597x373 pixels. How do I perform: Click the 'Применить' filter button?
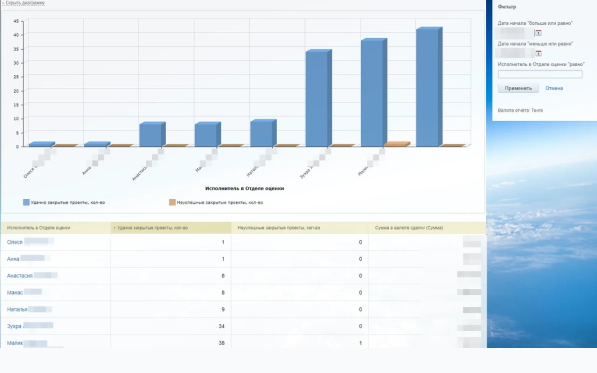pos(518,88)
